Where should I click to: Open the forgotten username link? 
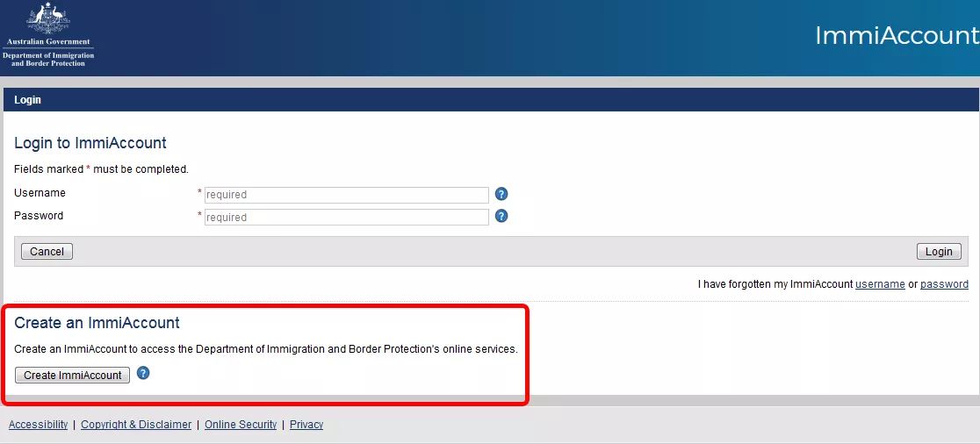(x=880, y=284)
